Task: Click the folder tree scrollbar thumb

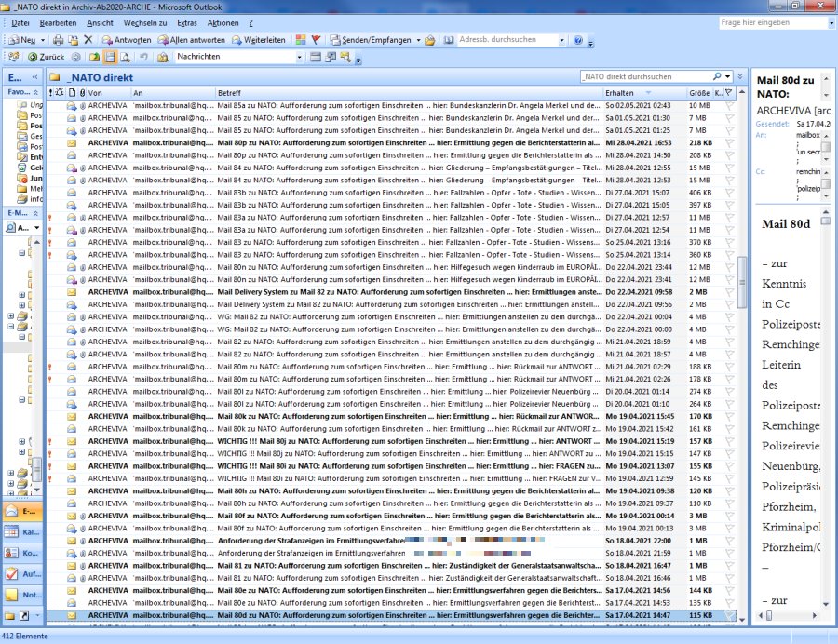Action: 37,470
